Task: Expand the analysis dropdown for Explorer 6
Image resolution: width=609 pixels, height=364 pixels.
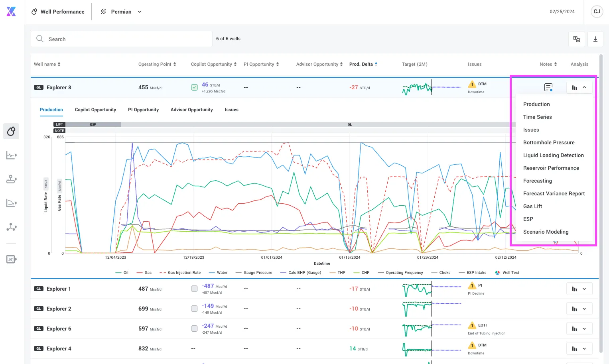Action: pyautogui.click(x=579, y=329)
